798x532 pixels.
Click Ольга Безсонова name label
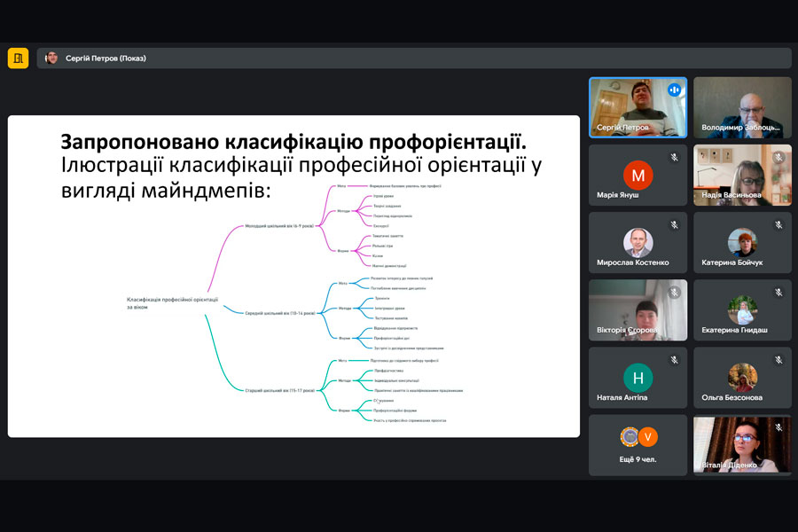coord(731,397)
